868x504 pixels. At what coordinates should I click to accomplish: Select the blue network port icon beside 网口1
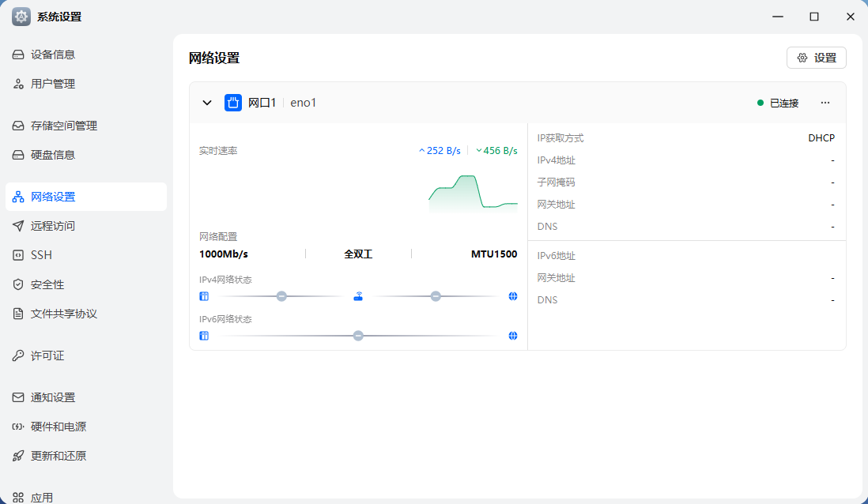point(232,103)
